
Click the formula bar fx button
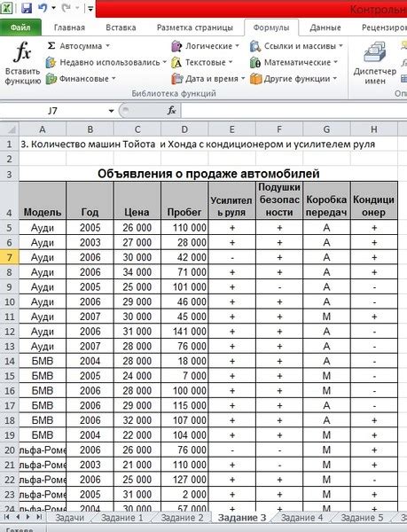(172, 111)
